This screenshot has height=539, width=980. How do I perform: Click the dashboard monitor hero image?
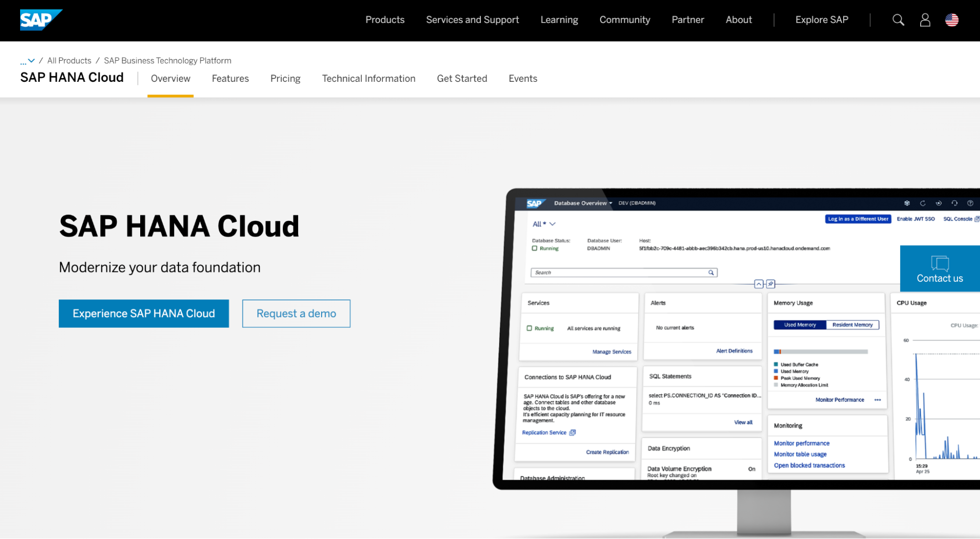(736, 363)
